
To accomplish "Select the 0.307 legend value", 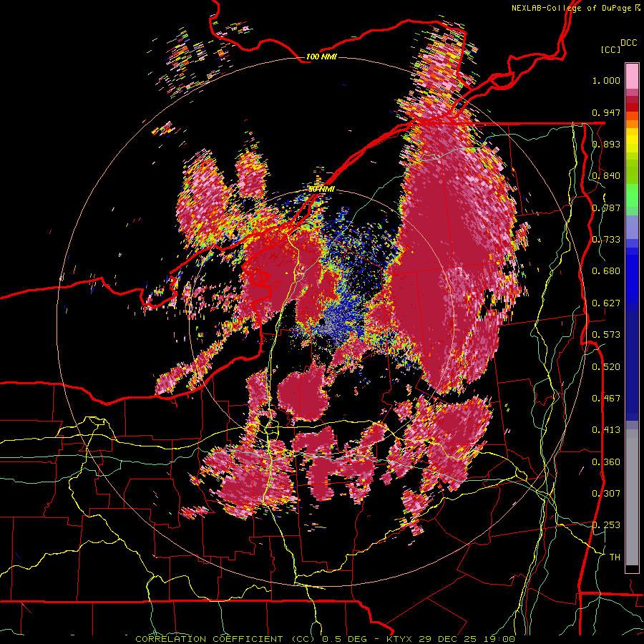I will tap(606, 494).
